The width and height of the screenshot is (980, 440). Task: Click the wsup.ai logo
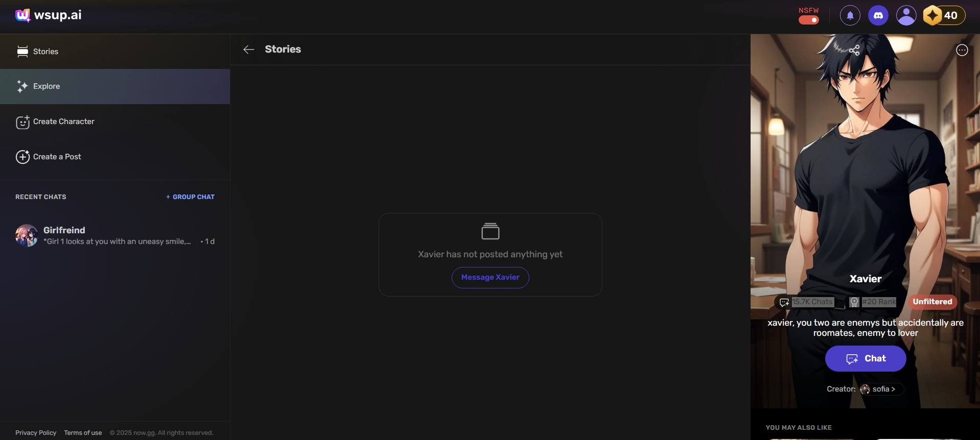coord(49,15)
